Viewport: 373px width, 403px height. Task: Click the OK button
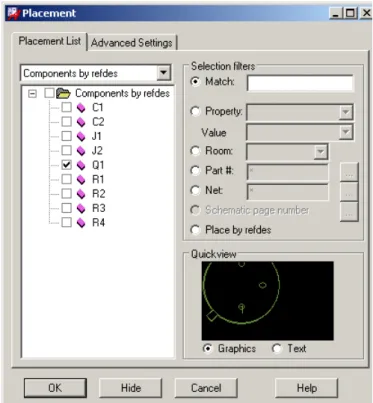[55, 388]
